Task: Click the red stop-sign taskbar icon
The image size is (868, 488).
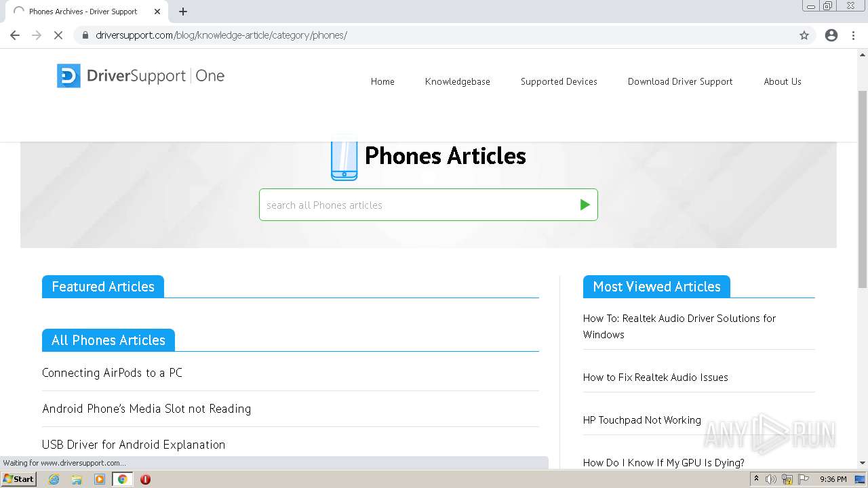Action: [145, 479]
